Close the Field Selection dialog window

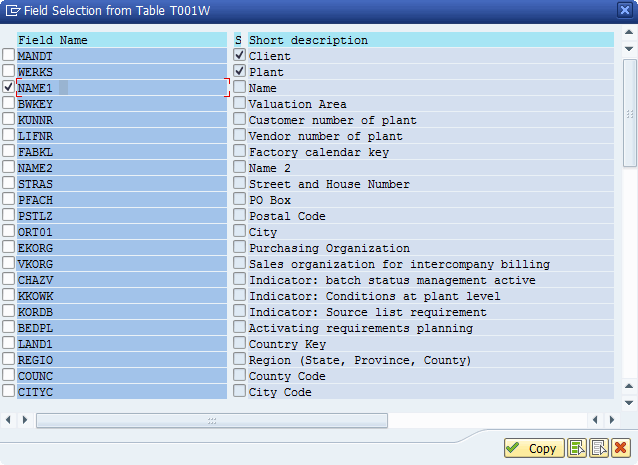625,10
